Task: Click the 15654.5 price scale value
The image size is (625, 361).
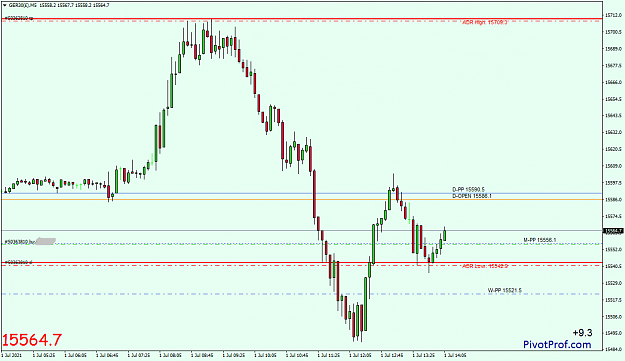Action: [x=613, y=99]
